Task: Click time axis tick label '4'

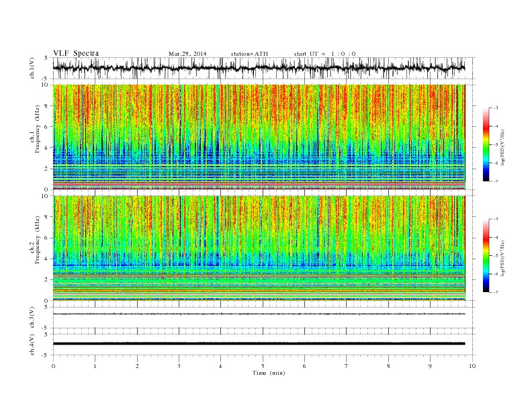Action: click(220, 366)
